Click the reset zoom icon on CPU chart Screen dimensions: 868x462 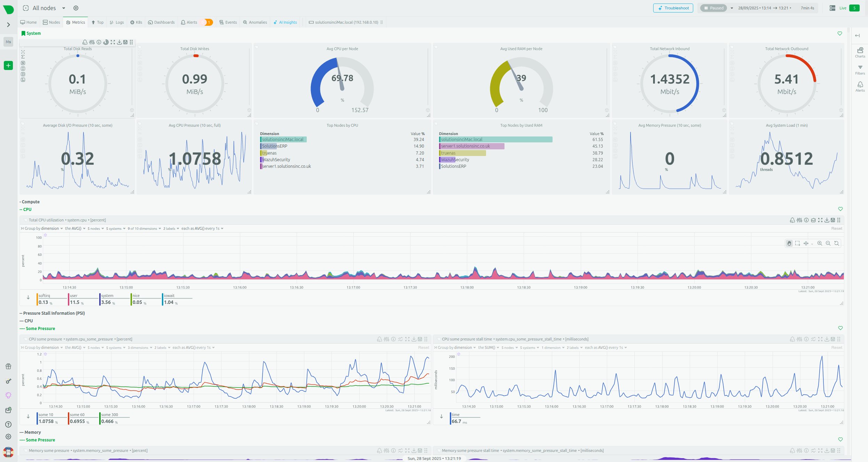(x=836, y=243)
